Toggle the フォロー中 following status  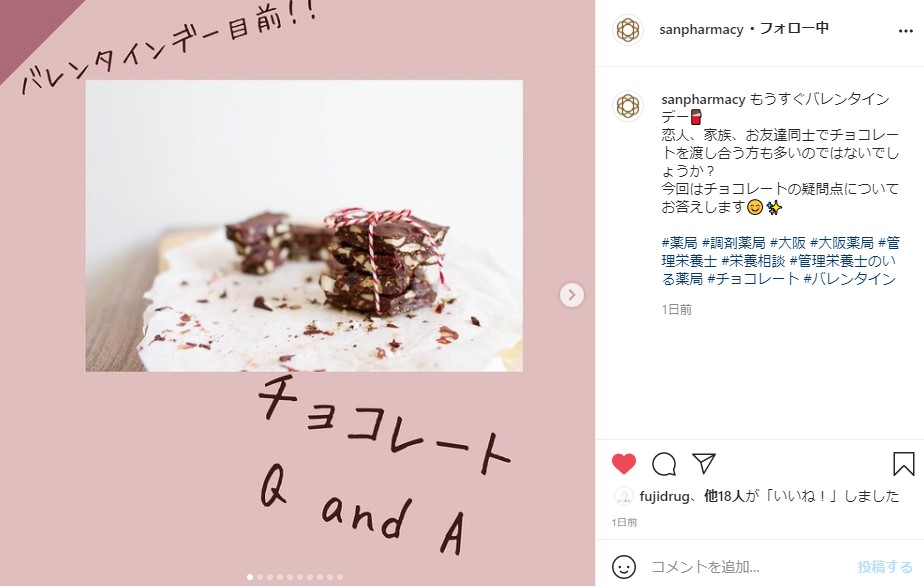tap(794, 28)
